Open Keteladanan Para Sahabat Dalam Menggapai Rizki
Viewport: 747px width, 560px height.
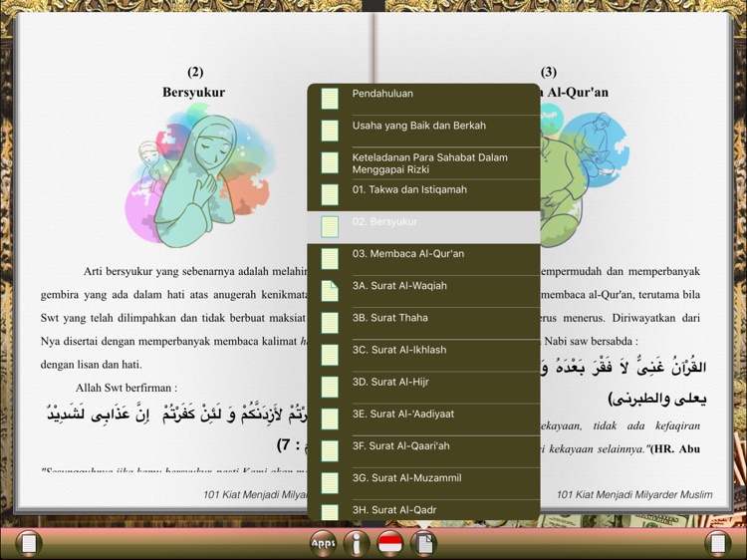pos(423,163)
